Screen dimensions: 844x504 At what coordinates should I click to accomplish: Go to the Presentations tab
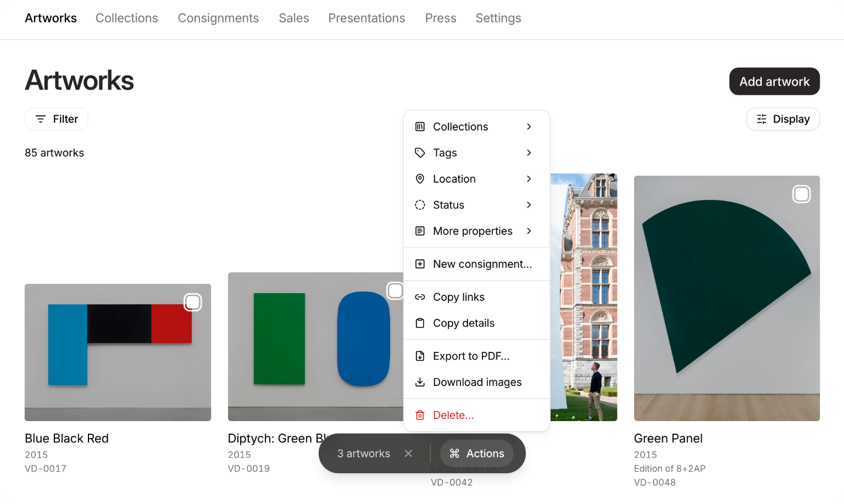367,18
